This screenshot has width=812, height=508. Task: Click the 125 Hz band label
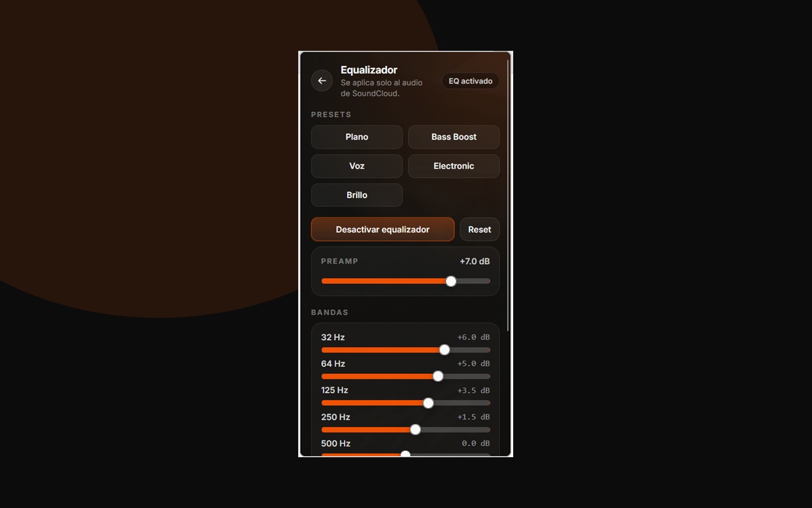click(334, 391)
